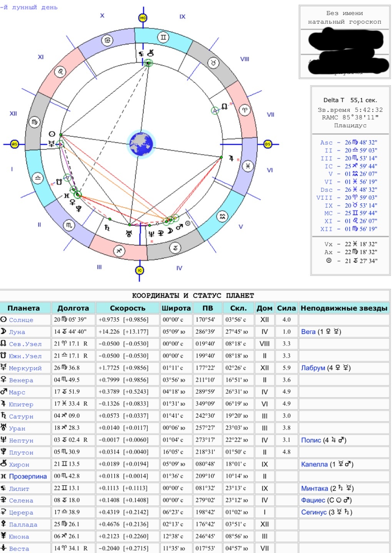Click the Asc cusp entry in houses list
The height and width of the screenshot is (553, 392).
click(x=326, y=142)
